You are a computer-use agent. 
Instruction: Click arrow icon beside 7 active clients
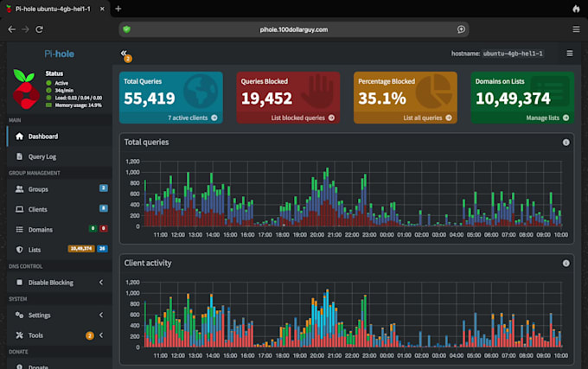click(x=214, y=118)
